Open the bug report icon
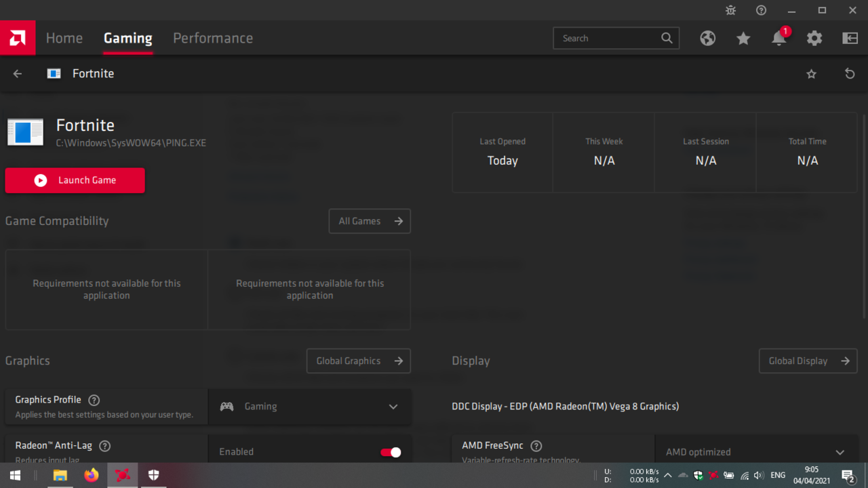This screenshot has height=488, width=868. (x=730, y=10)
